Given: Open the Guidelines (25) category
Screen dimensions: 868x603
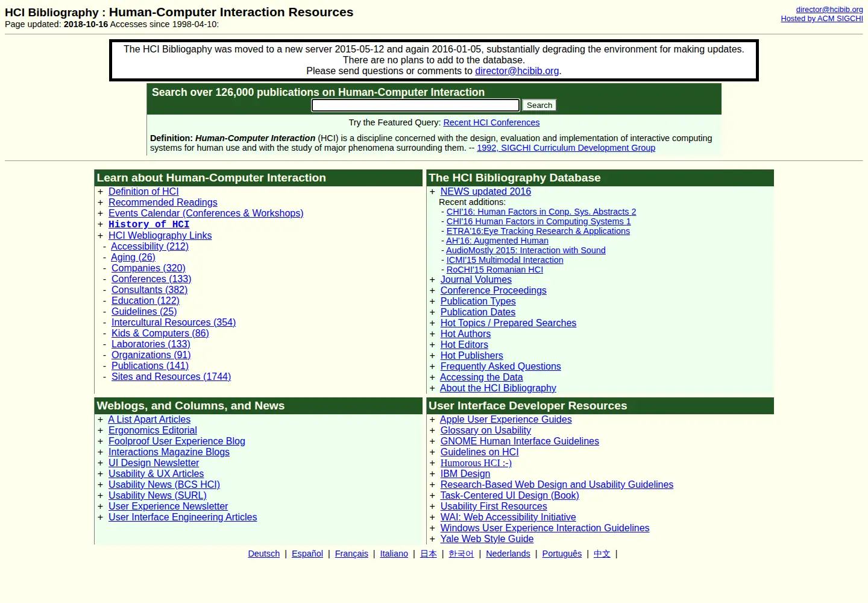Looking at the screenshot, I should [x=144, y=312].
